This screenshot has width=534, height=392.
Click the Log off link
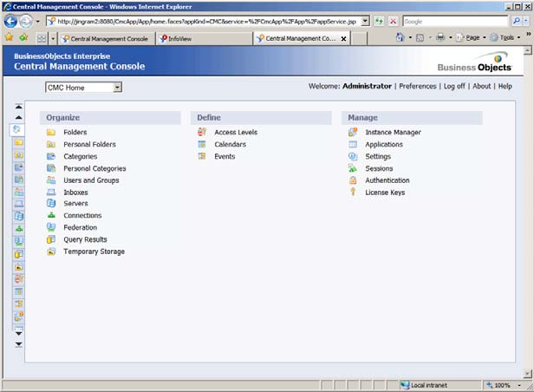[454, 86]
